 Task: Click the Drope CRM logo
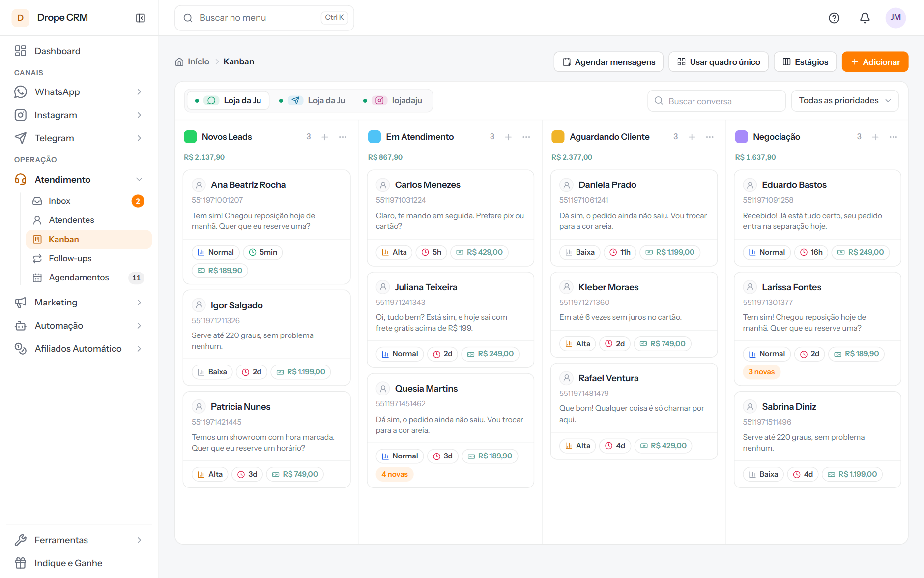coord(20,18)
